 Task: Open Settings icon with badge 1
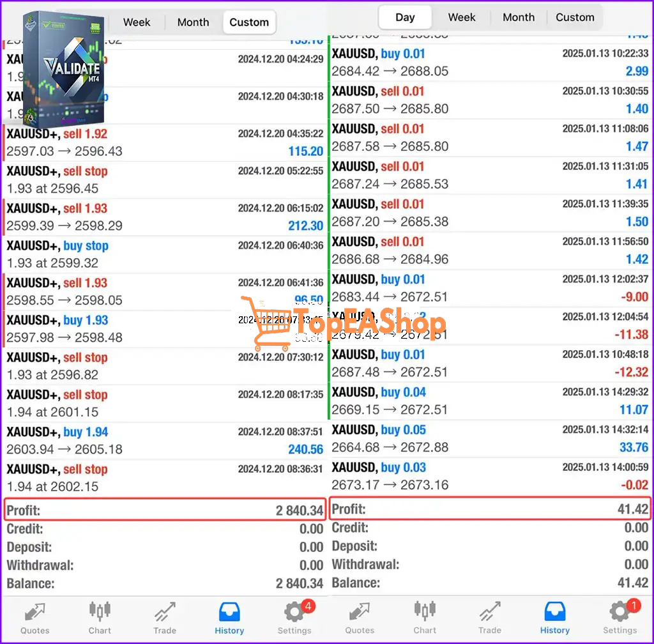(620, 617)
